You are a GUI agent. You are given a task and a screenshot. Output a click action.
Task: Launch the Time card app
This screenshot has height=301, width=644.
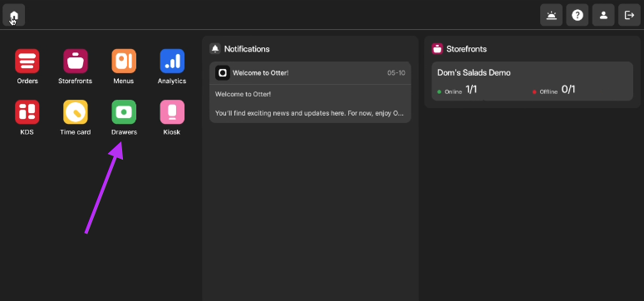click(75, 112)
